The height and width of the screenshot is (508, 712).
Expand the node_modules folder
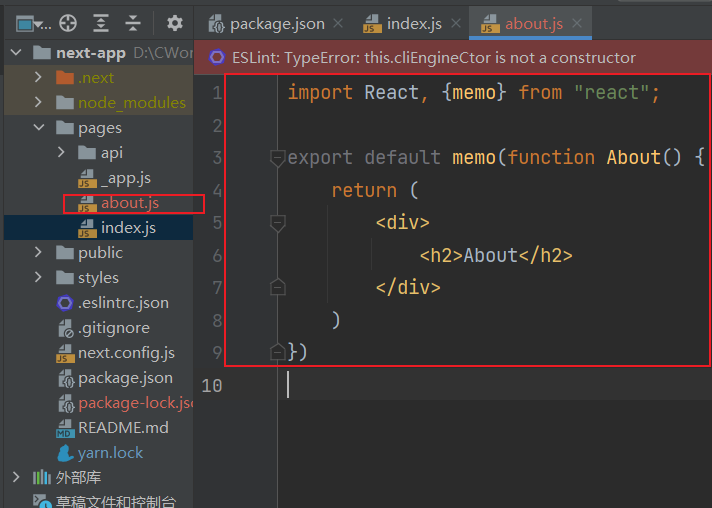39,103
